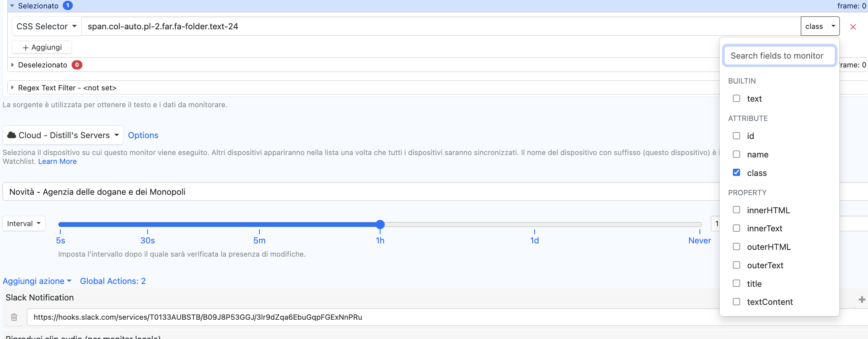
Task: Click the cloud icon in device selector
Action: (12, 135)
